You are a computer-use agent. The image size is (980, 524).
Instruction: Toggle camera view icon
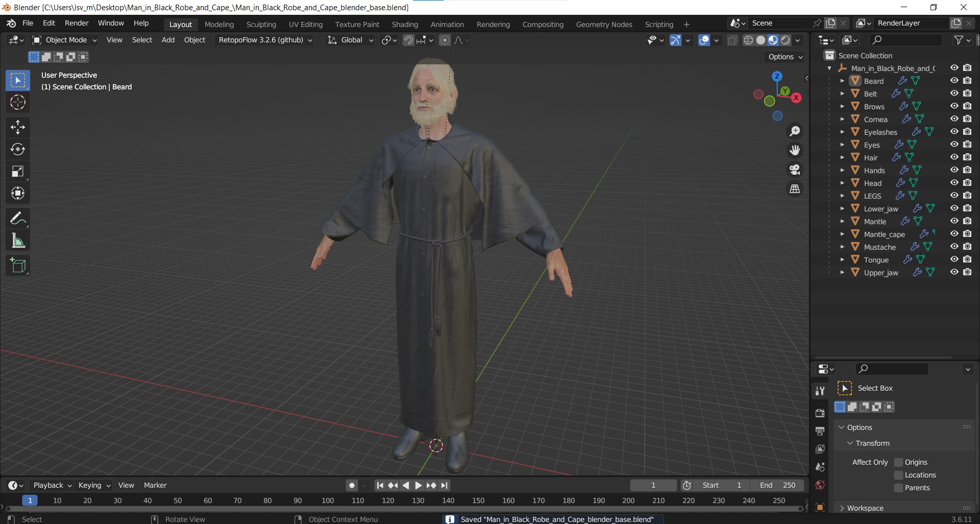795,170
